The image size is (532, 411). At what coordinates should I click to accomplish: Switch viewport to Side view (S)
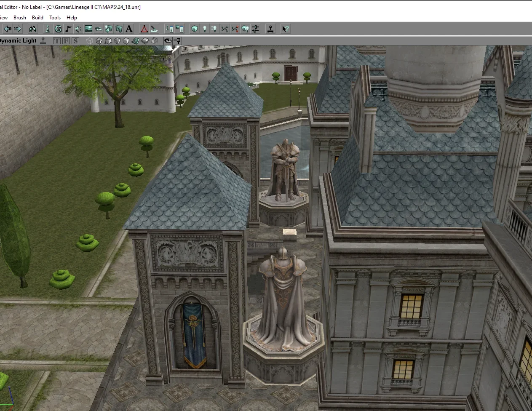[x=75, y=41]
